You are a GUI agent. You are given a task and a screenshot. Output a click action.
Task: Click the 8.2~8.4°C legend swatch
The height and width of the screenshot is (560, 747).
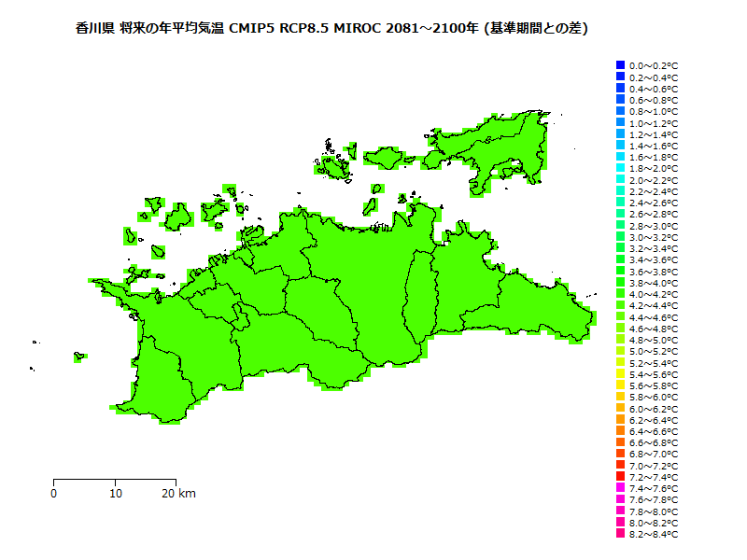(620, 534)
